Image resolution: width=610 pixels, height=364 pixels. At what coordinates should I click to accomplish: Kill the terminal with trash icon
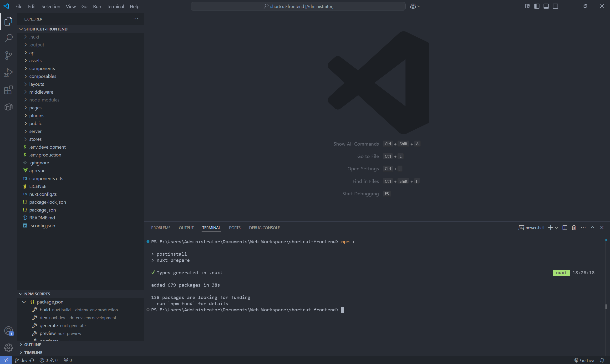[x=574, y=228]
